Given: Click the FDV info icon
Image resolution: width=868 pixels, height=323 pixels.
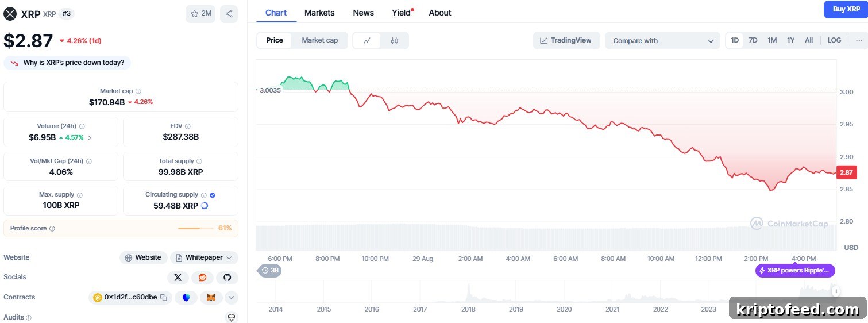Looking at the screenshot, I should 188,126.
